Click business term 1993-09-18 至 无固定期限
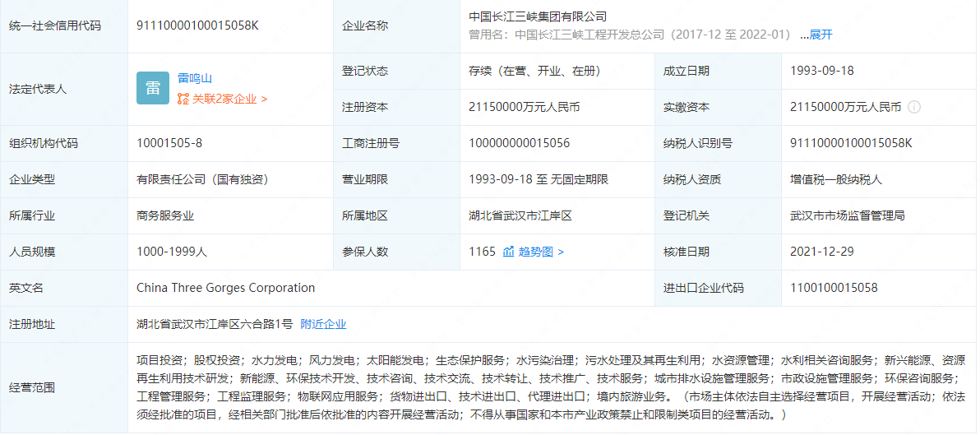Image resolution: width=980 pixels, height=435 pixels. pyautogui.click(x=539, y=180)
